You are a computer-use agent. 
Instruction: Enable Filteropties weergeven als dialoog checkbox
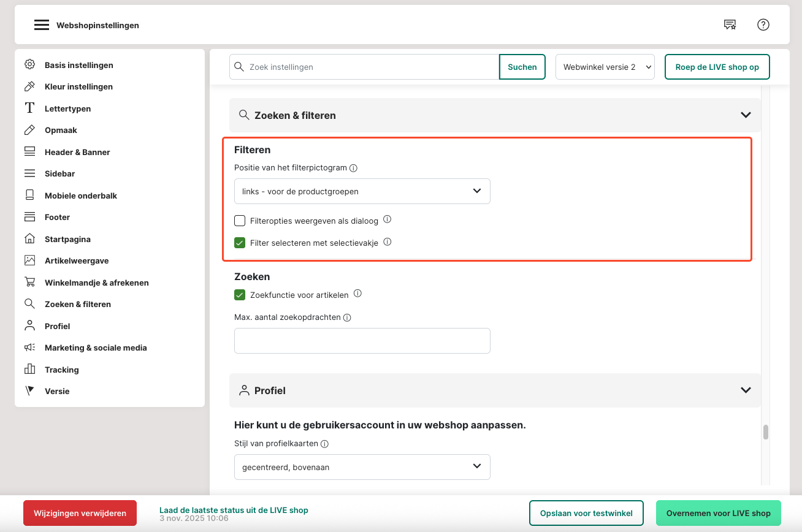point(240,221)
